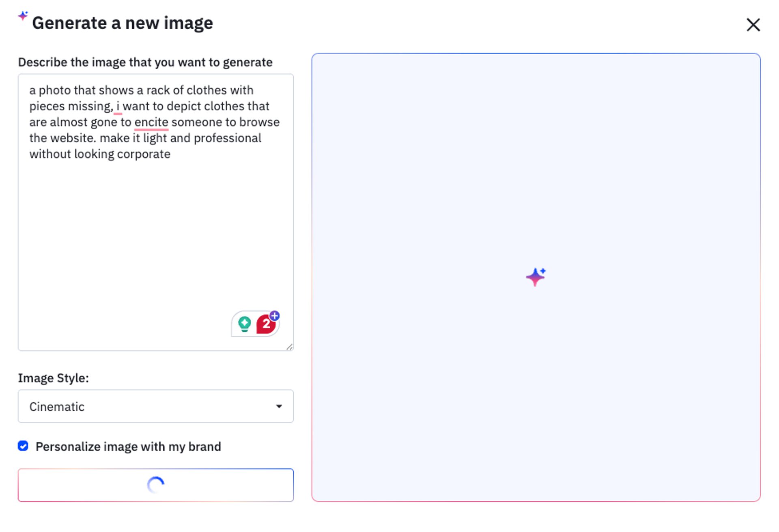Screen dimensions: 779x532
Task: Open the red badge showing 2 errors
Action: tap(266, 324)
